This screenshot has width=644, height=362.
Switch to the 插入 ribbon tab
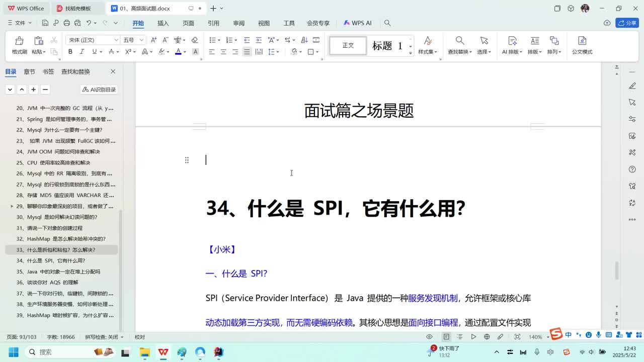[163, 23]
